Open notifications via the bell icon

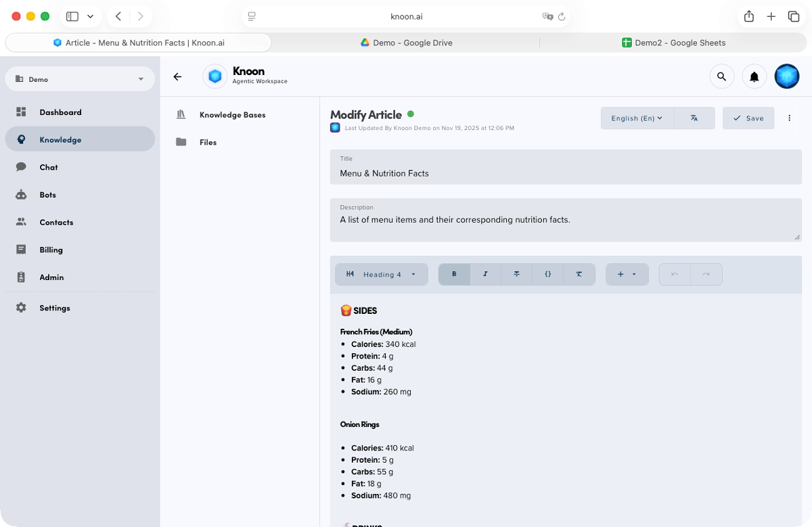pyautogui.click(x=754, y=76)
